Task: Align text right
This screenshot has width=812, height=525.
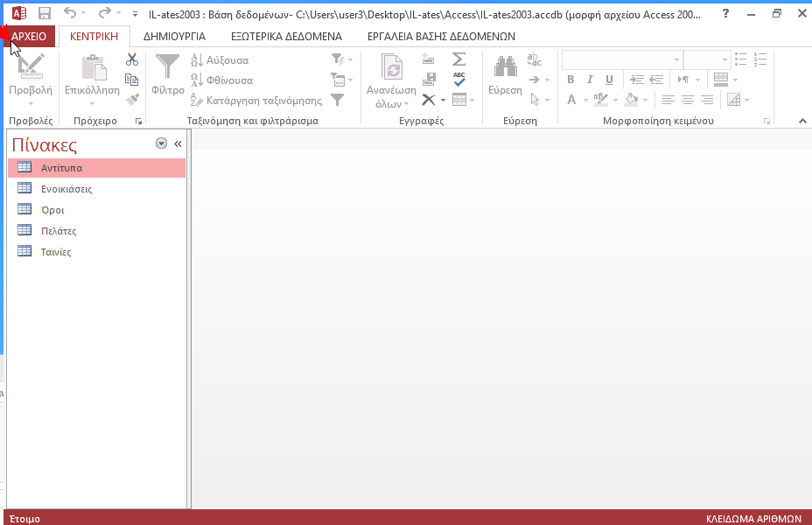Action: click(x=707, y=100)
